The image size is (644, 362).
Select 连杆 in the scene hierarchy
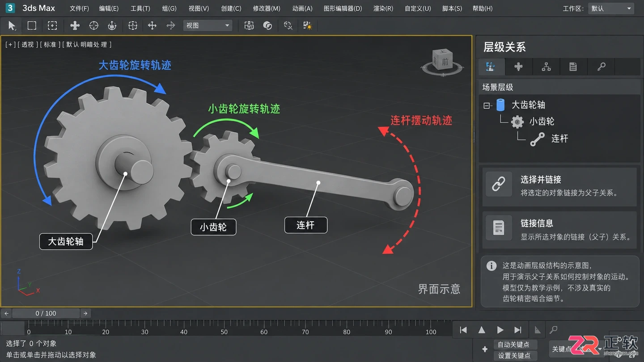pyautogui.click(x=559, y=139)
